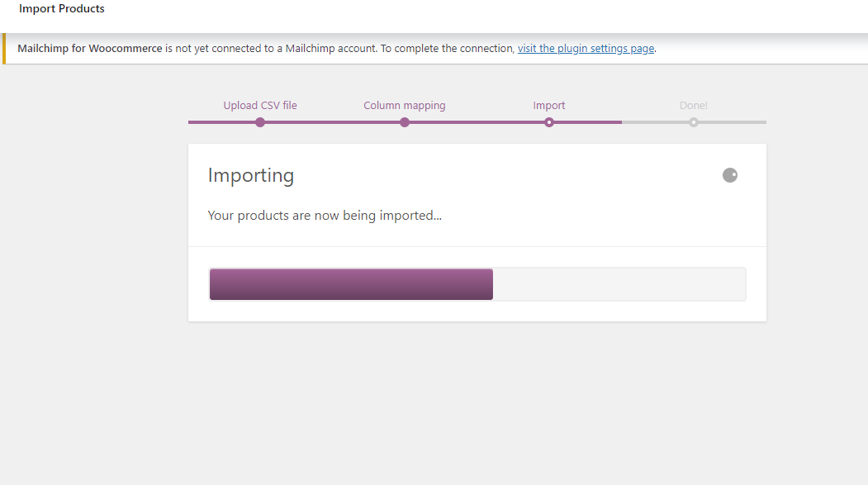Image resolution: width=868 pixels, height=485 pixels.
Task: Open the Column mapping step label
Action: pyautogui.click(x=405, y=105)
